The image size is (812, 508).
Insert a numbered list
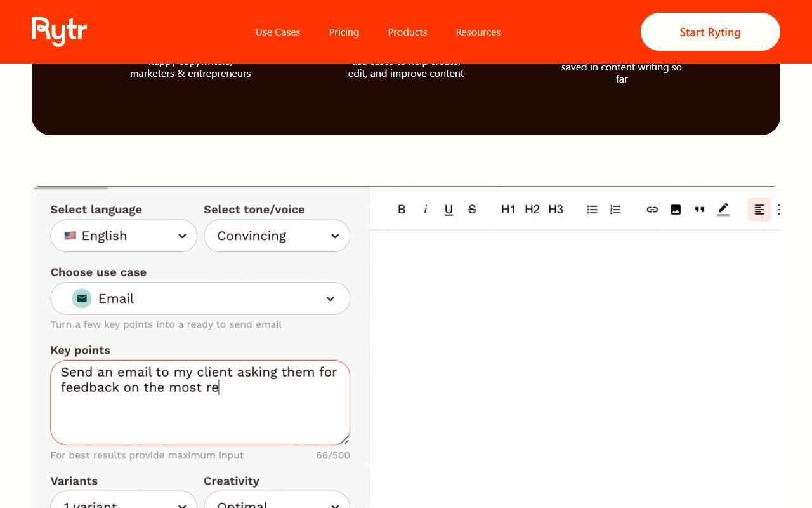tap(615, 210)
